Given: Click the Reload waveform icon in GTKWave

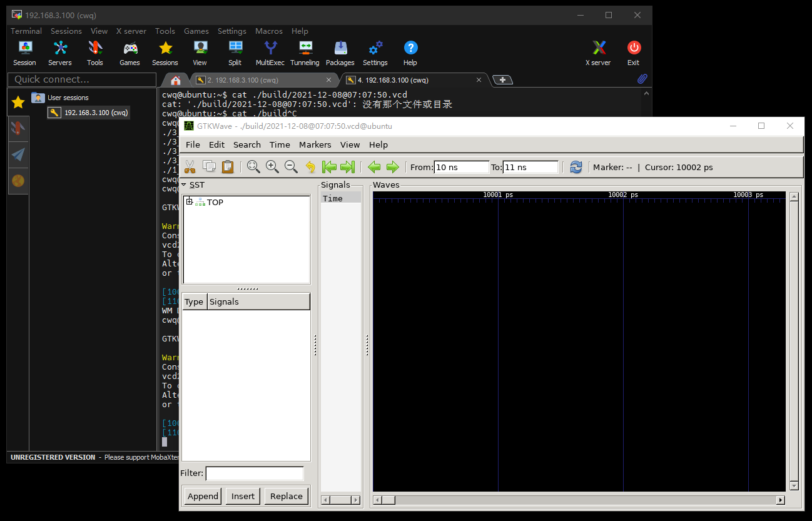Looking at the screenshot, I should click(x=576, y=166).
